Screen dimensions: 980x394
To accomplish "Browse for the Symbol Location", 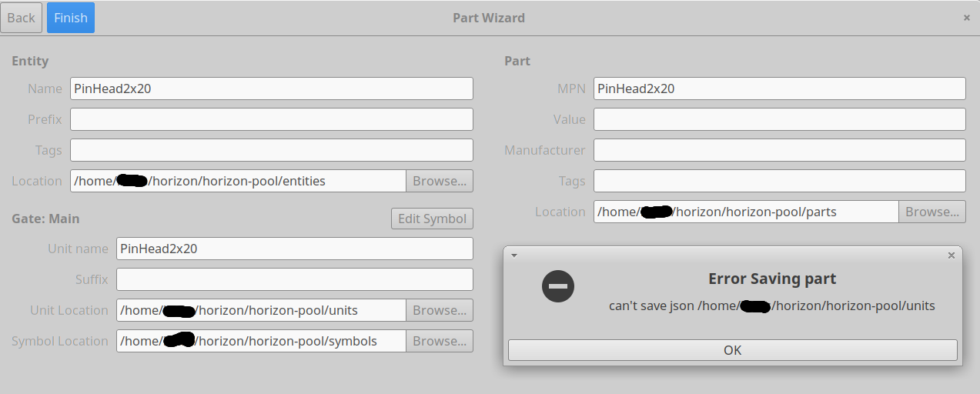I will tap(440, 341).
